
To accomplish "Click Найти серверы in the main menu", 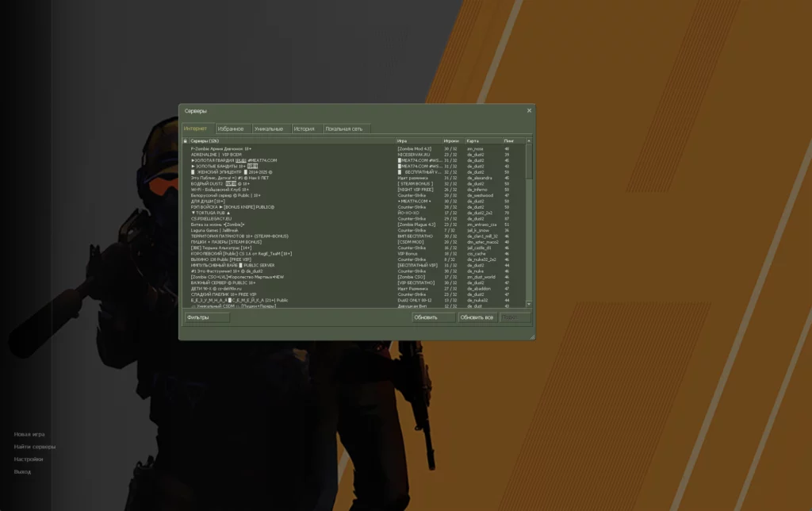I will coord(35,447).
